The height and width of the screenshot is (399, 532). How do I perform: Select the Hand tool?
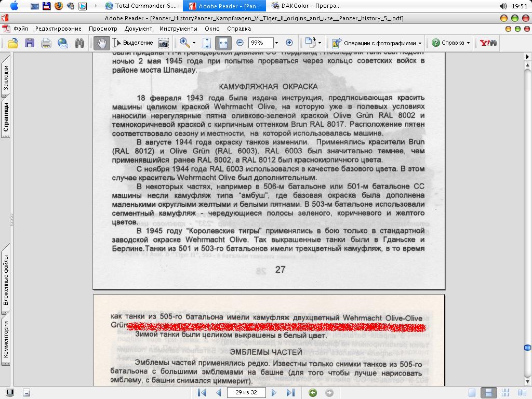[101, 43]
